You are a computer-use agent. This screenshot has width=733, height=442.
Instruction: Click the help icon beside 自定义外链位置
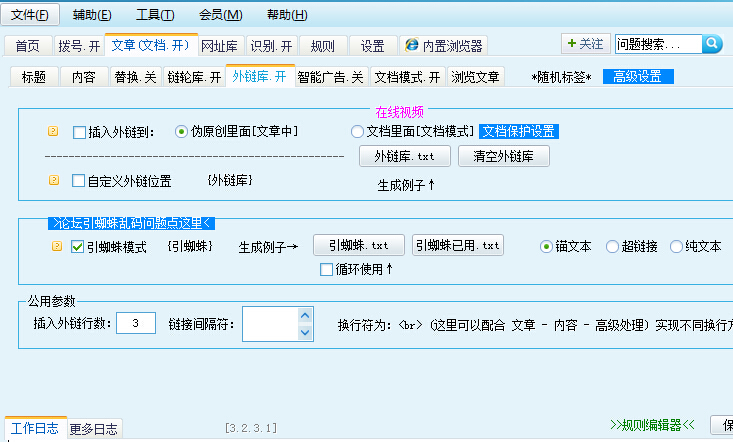coord(53,181)
